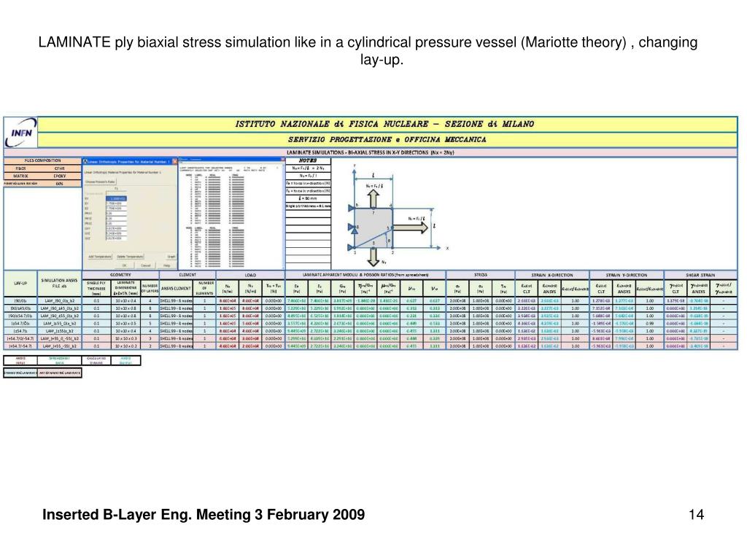Select the STRESS group header
The image size is (747, 560).
481,275
